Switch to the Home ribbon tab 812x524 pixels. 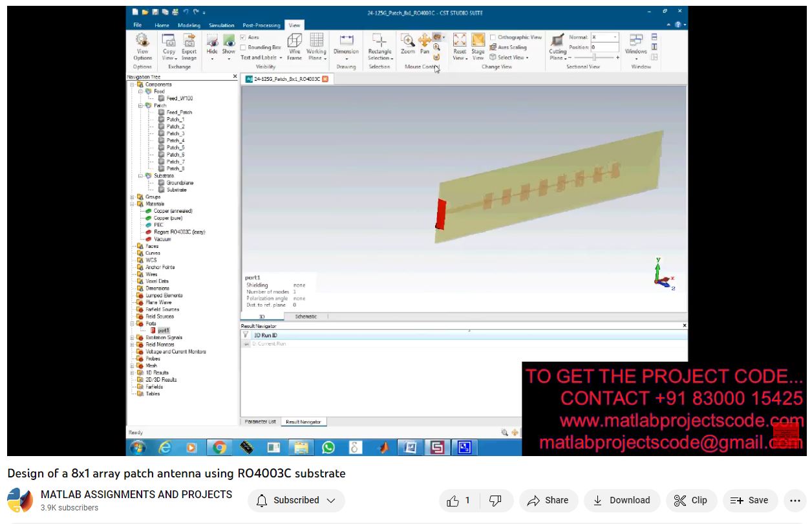point(162,25)
